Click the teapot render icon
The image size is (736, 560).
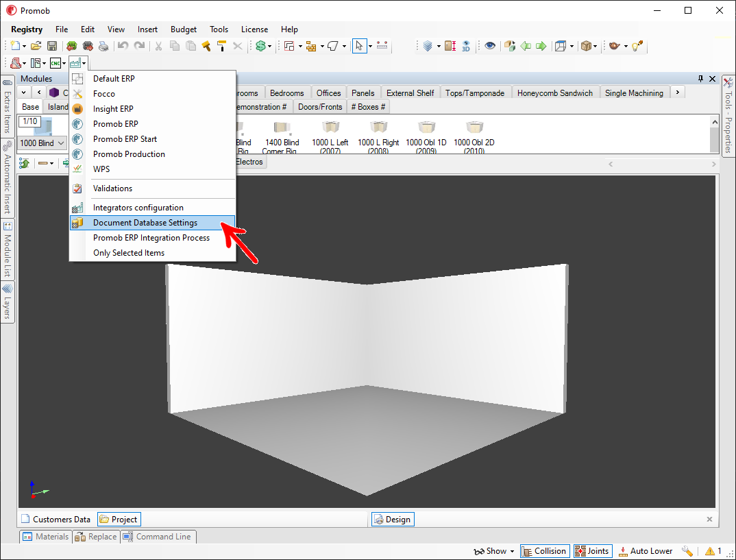(x=615, y=45)
